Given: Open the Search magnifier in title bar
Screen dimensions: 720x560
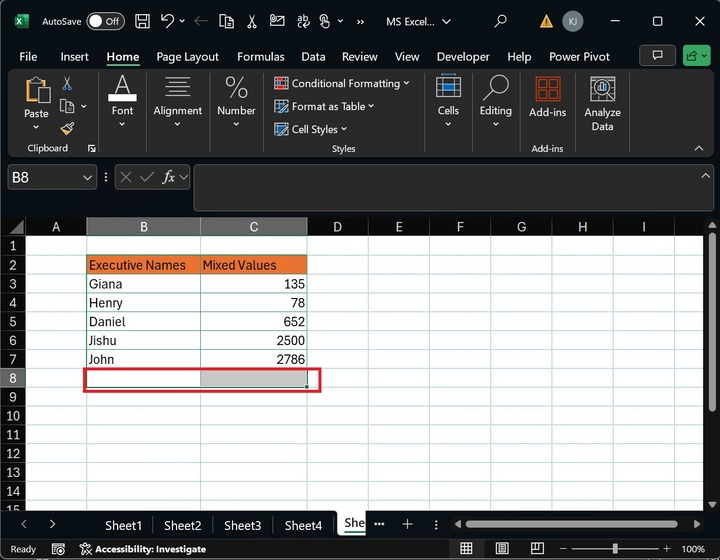Looking at the screenshot, I should [x=500, y=21].
